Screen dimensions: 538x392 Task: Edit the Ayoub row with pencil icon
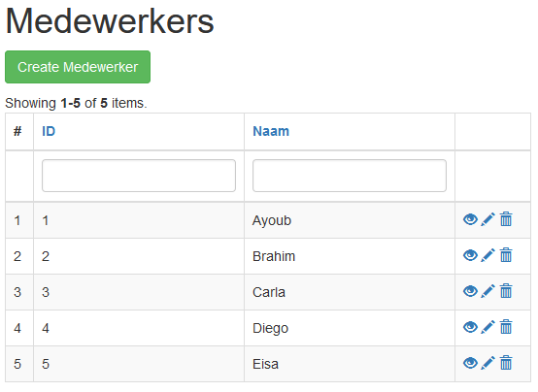(x=488, y=219)
